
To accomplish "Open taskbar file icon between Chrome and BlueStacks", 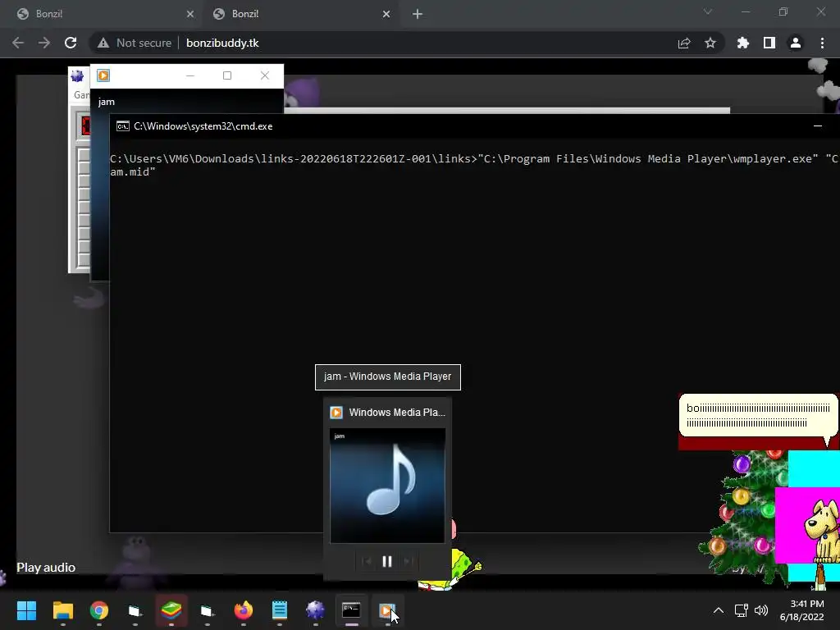I will tap(135, 610).
